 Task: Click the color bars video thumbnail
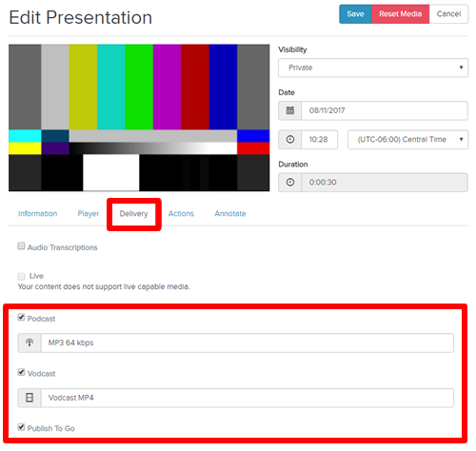[139, 118]
